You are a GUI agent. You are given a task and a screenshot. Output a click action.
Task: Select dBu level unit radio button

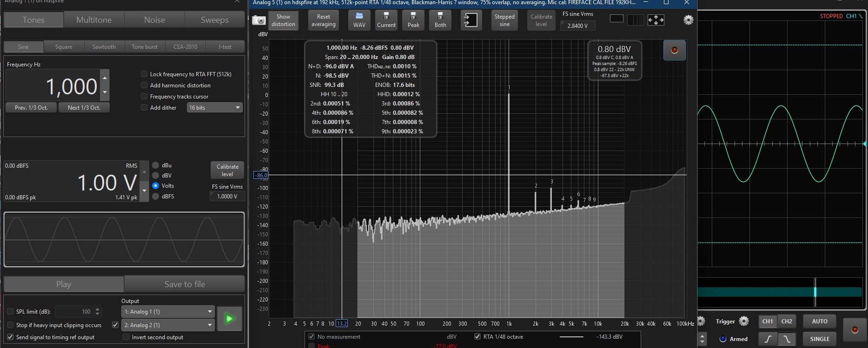point(156,165)
